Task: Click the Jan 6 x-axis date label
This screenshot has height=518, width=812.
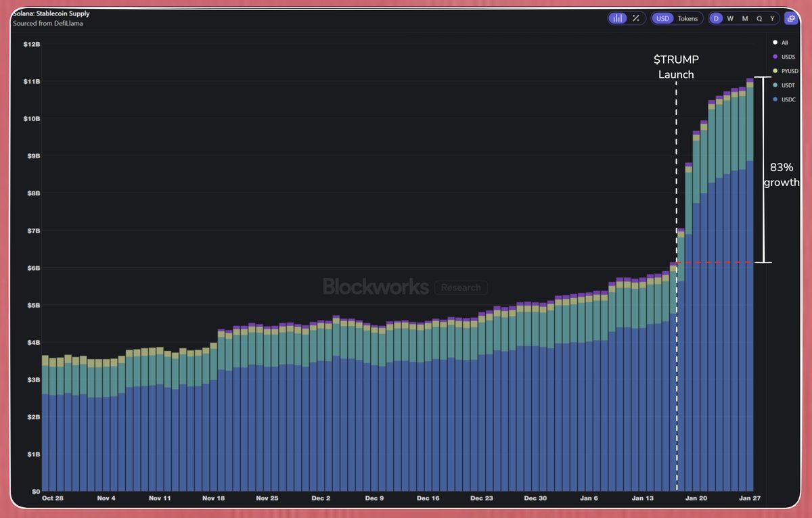Action: [589, 498]
